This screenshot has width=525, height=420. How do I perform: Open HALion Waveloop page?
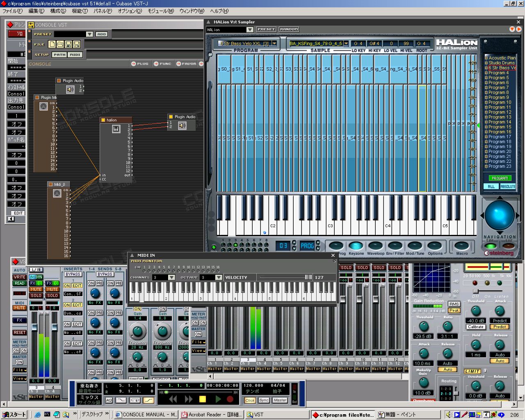[375, 246]
